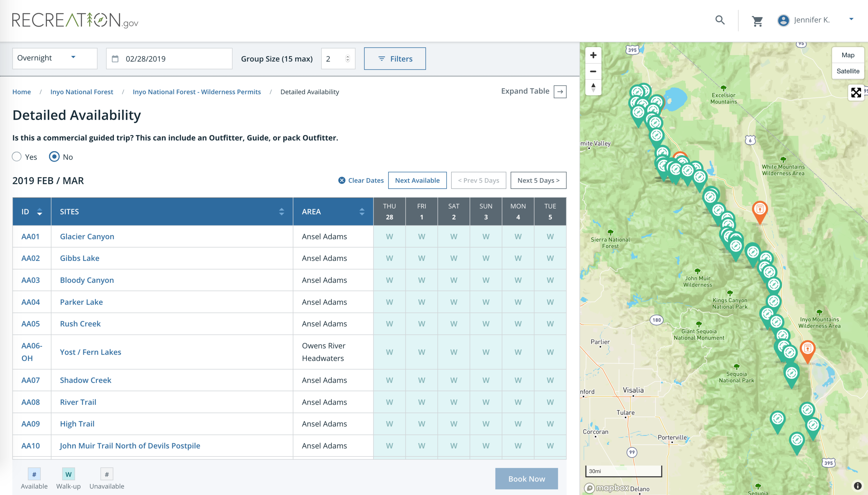The image size is (868, 495).
Task: Go to Home breadcrumb
Action: coord(22,92)
